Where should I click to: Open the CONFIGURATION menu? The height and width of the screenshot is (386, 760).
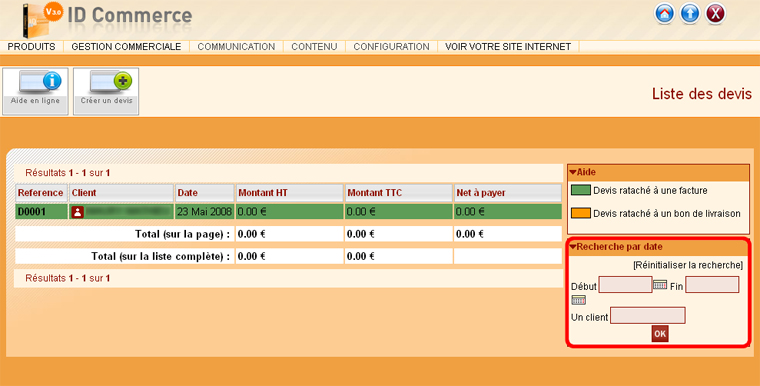pyautogui.click(x=391, y=47)
